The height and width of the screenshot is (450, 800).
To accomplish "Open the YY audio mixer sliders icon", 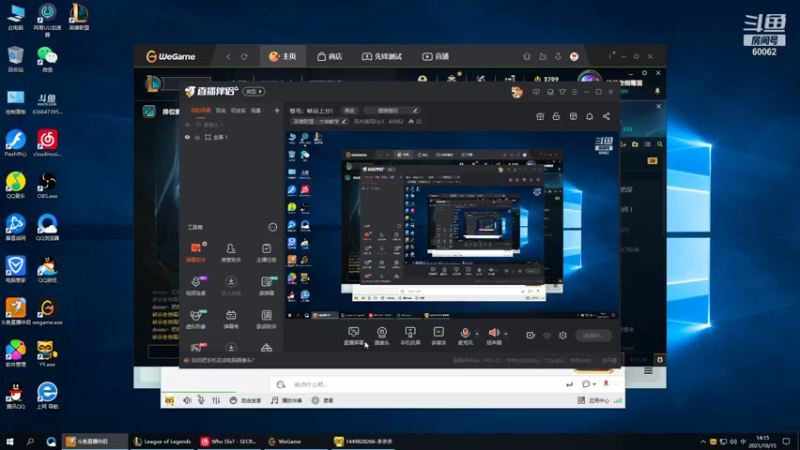I will pyautogui.click(x=216, y=401).
